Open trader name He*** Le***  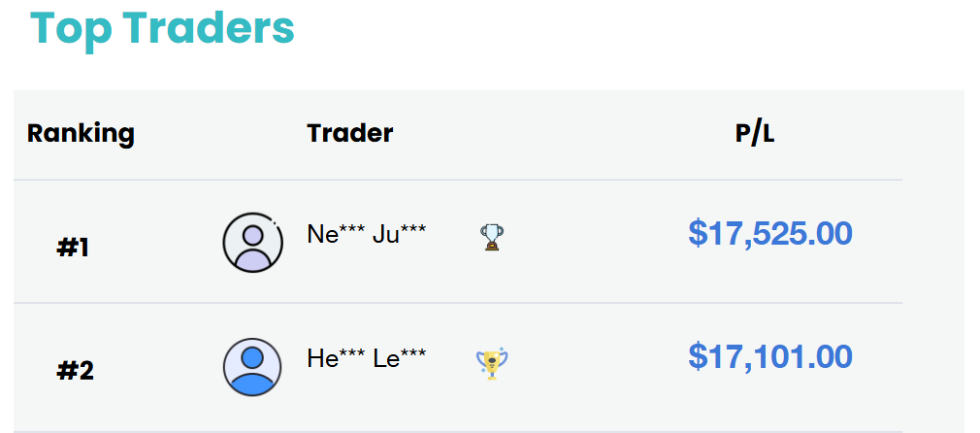(367, 358)
